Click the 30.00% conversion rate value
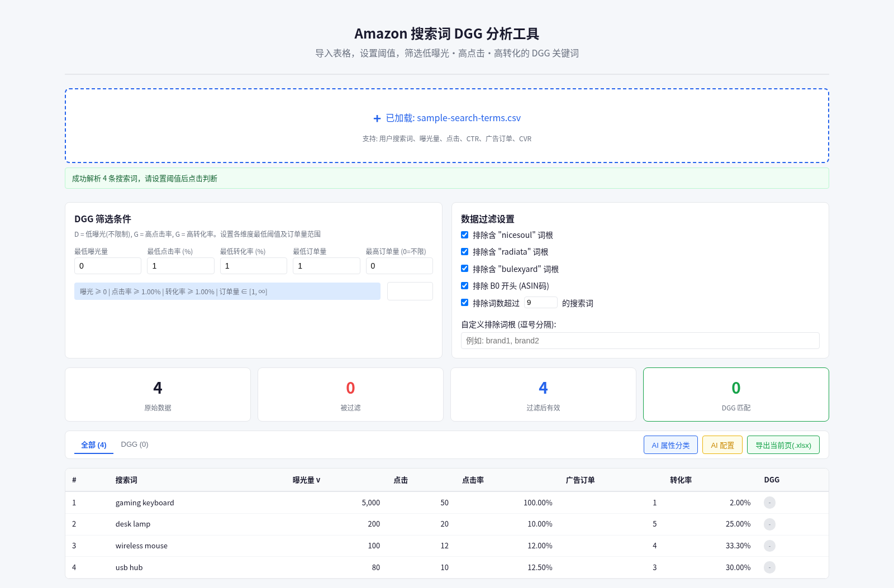This screenshot has height=588, width=894. (x=738, y=568)
